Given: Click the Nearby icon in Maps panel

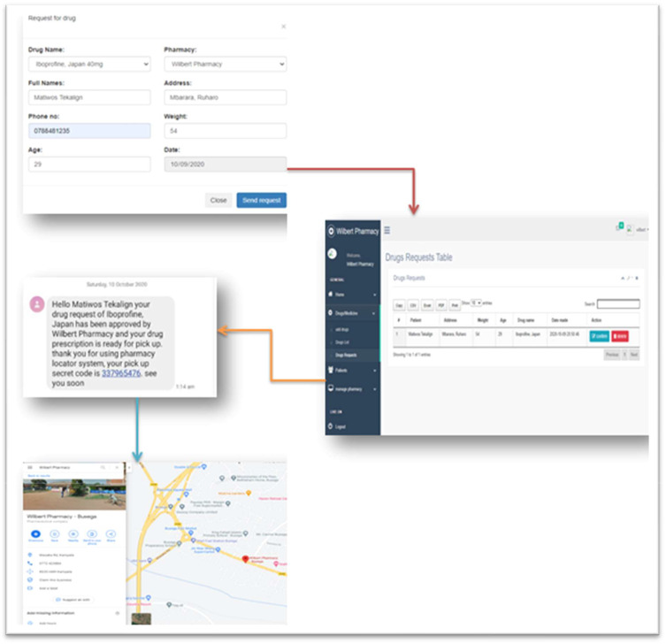Looking at the screenshot, I should 73,534.
